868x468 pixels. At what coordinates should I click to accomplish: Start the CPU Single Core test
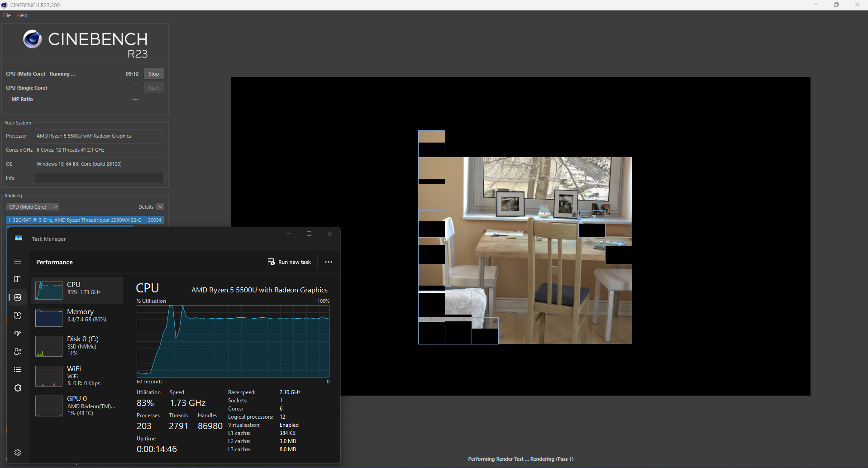(x=154, y=88)
